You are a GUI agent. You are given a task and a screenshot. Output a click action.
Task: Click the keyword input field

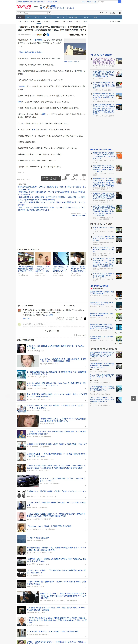pos(32,13)
